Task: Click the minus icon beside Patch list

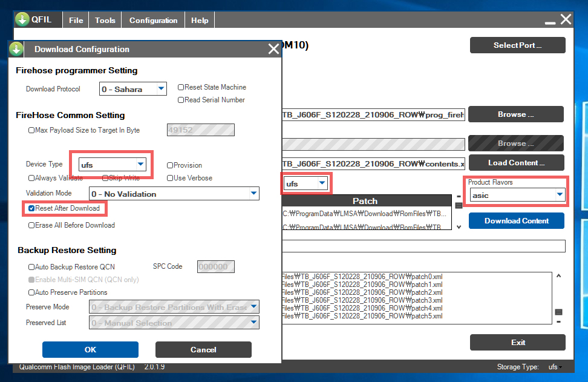Action: coord(459,196)
